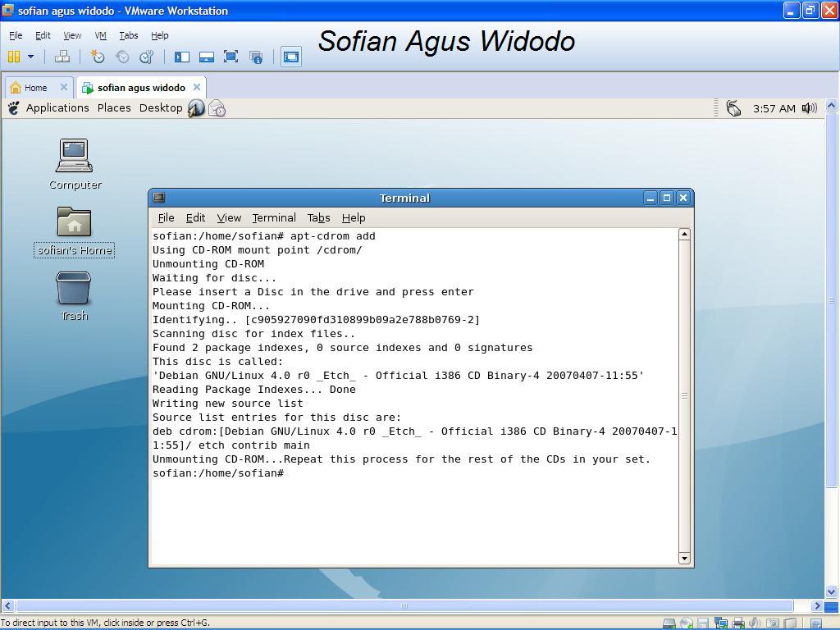The image size is (840, 630).
Task: Click the VM view horizontal scroll left arrow
Action: [7, 606]
